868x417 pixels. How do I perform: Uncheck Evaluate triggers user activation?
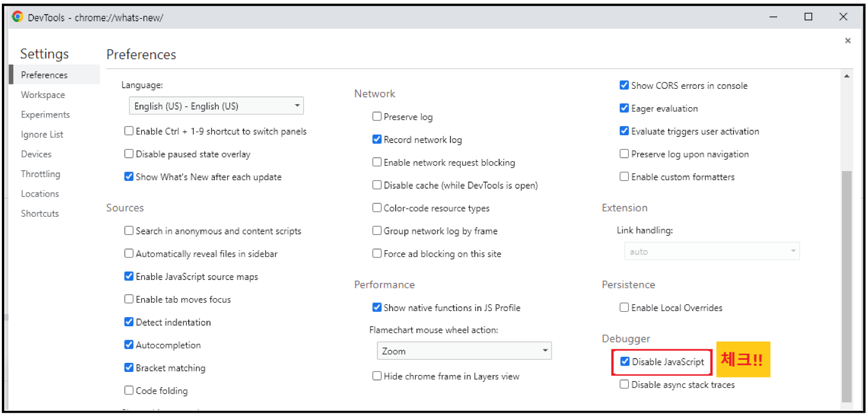coord(624,131)
